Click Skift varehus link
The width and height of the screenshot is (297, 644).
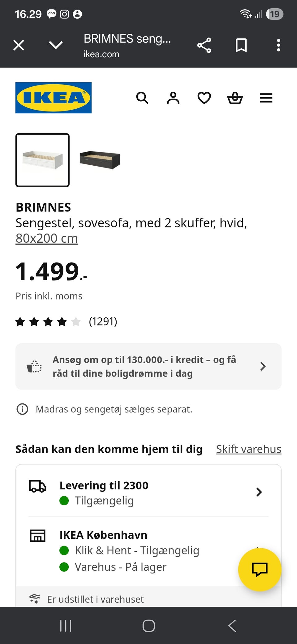(248, 449)
